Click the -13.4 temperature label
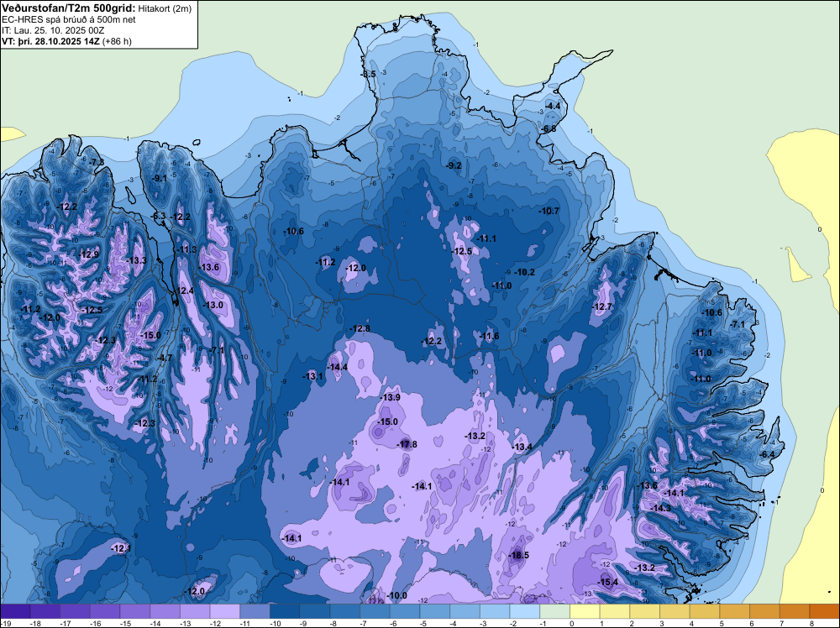 click(x=522, y=447)
